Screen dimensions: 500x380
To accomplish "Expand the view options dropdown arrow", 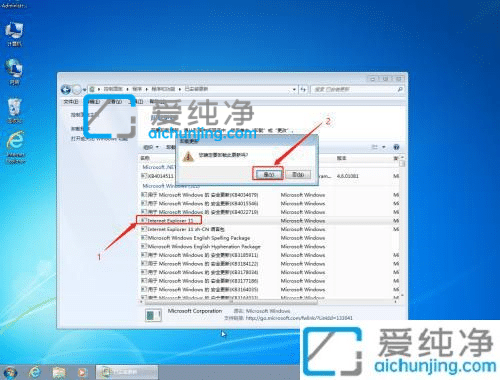I will tap(384, 147).
